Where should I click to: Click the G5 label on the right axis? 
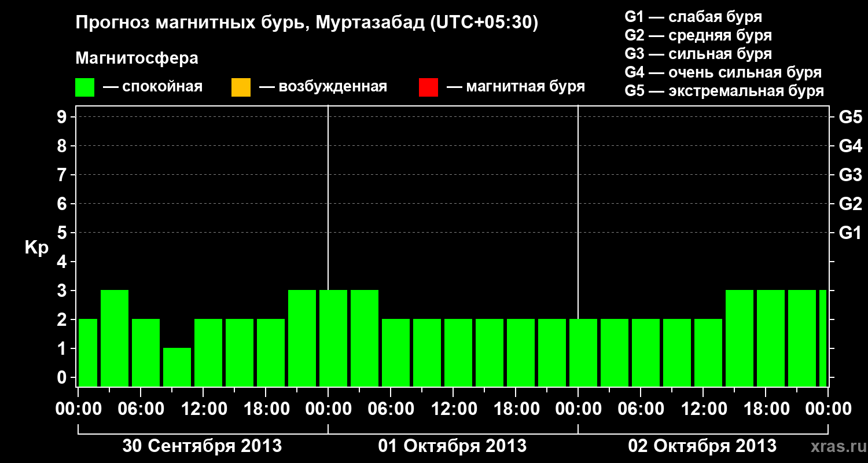tap(850, 117)
